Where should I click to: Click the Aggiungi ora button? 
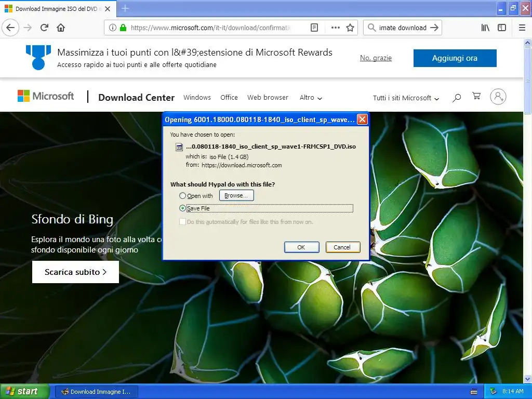pos(455,58)
